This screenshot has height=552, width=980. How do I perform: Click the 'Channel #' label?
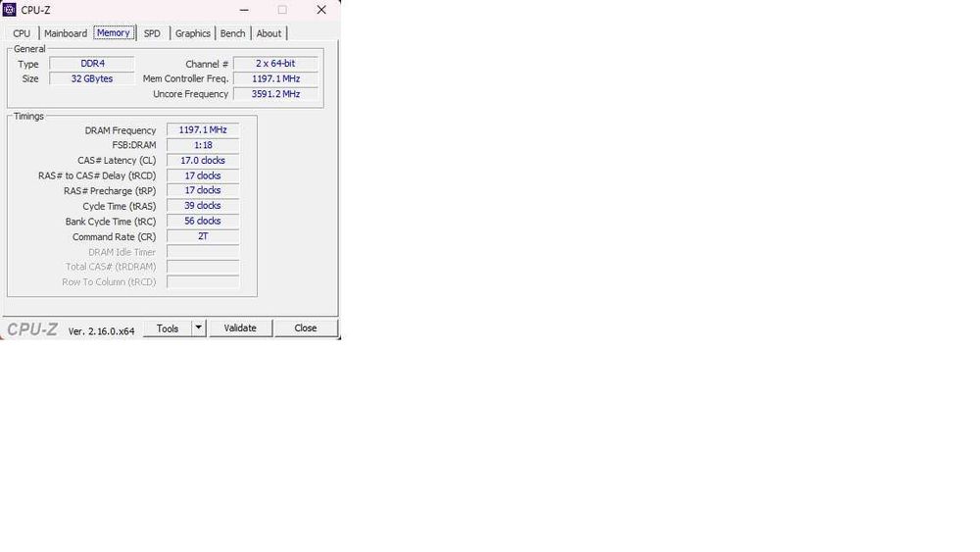[x=207, y=64]
